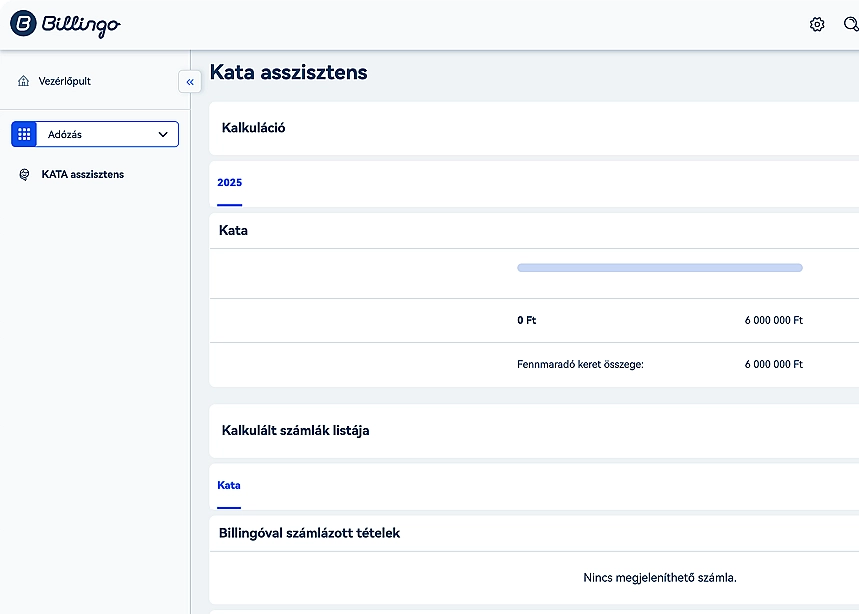This screenshot has width=859, height=614.
Task: Open KATA asszisztens menu item text
Action: click(x=83, y=175)
